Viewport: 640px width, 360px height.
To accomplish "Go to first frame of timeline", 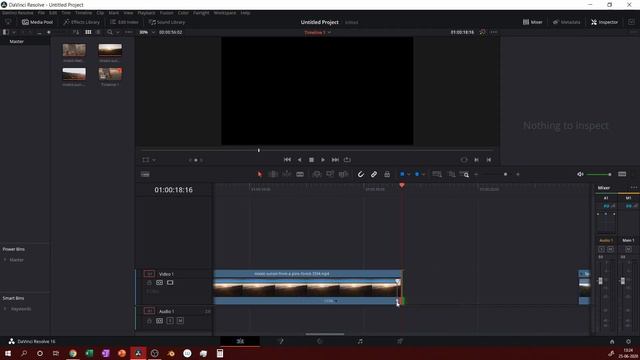I will point(287,160).
